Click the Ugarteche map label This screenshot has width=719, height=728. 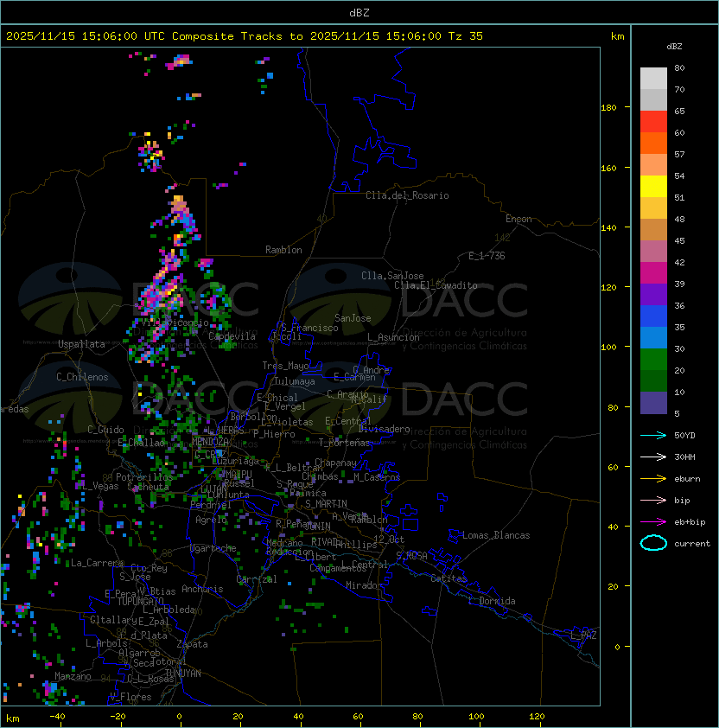pos(213,548)
